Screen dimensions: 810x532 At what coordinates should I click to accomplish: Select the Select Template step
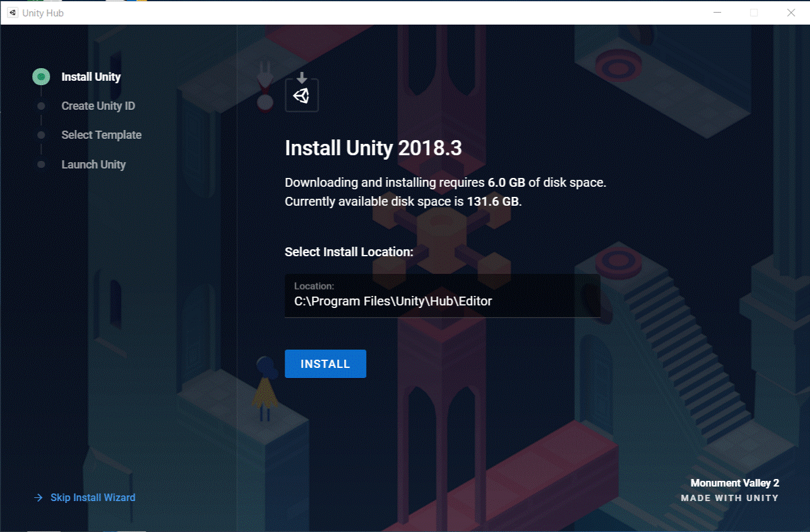click(x=101, y=135)
